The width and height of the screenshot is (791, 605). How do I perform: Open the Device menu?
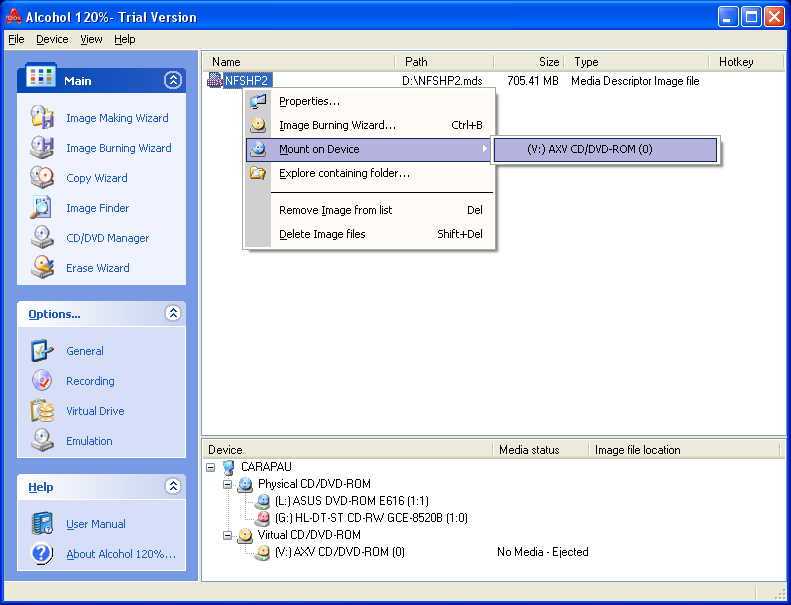[x=52, y=39]
